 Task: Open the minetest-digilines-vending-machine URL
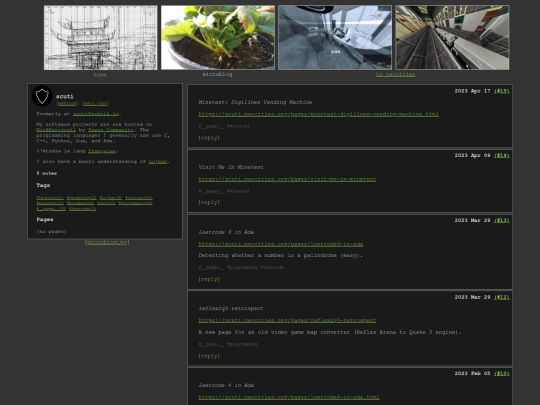(319, 114)
